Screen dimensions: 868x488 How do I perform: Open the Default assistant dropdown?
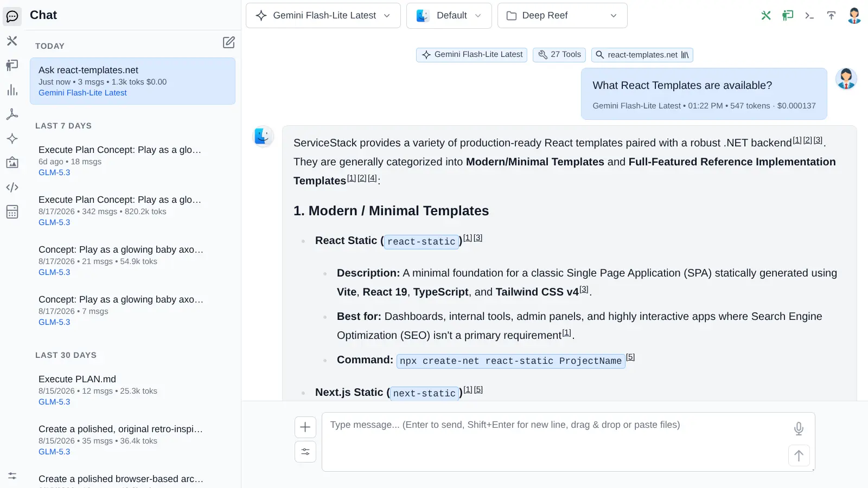[x=449, y=16]
